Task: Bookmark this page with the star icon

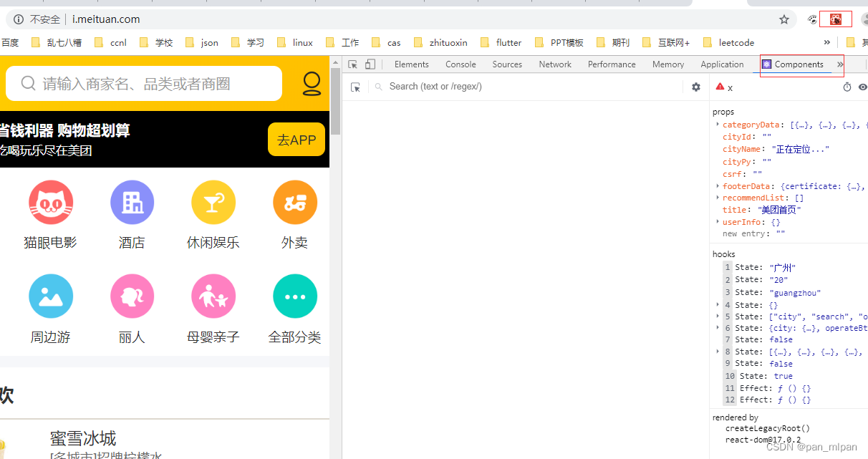Action: coord(784,19)
